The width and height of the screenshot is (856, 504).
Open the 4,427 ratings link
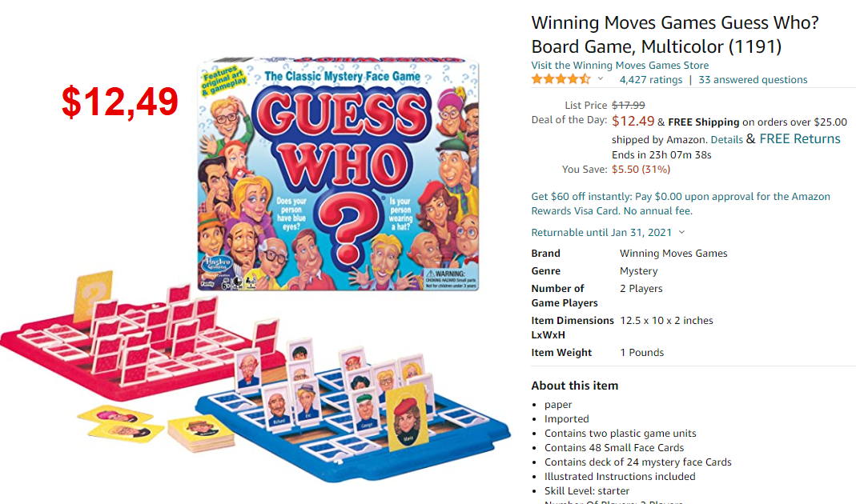(x=651, y=80)
